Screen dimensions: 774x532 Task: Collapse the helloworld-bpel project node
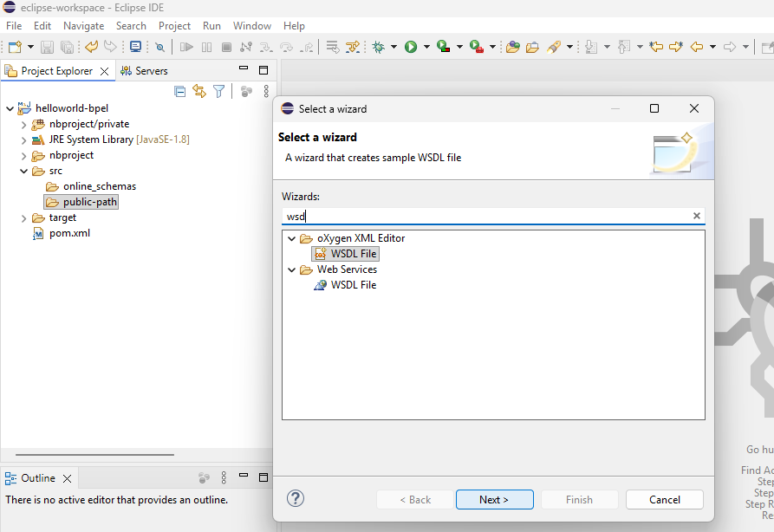(x=10, y=108)
